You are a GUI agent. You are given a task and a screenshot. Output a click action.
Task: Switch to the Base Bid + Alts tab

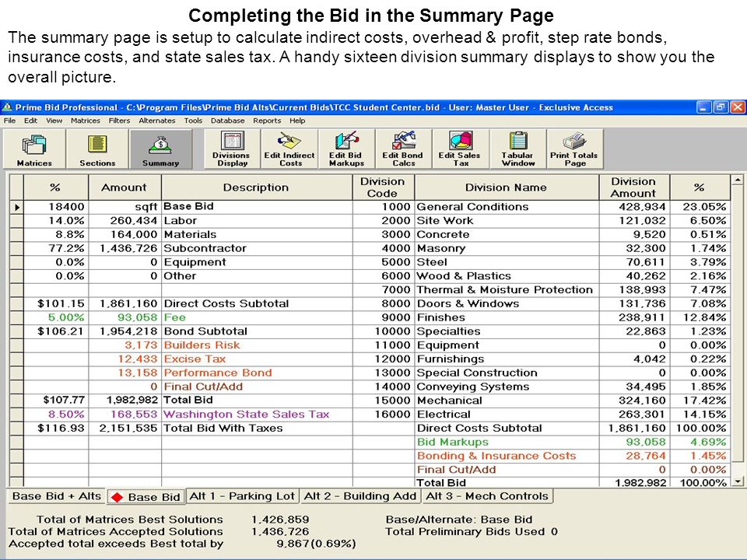click(x=57, y=496)
